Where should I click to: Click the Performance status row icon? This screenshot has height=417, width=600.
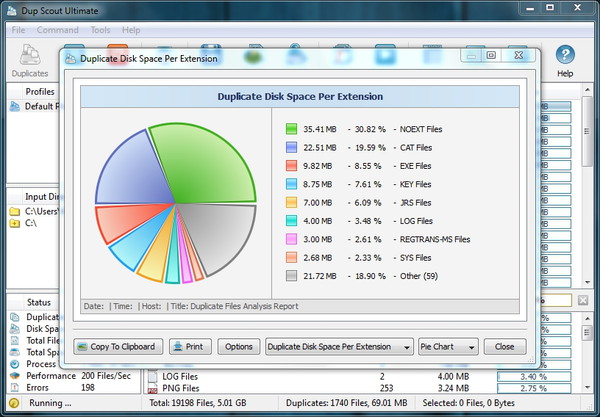pyautogui.click(x=14, y=376)
